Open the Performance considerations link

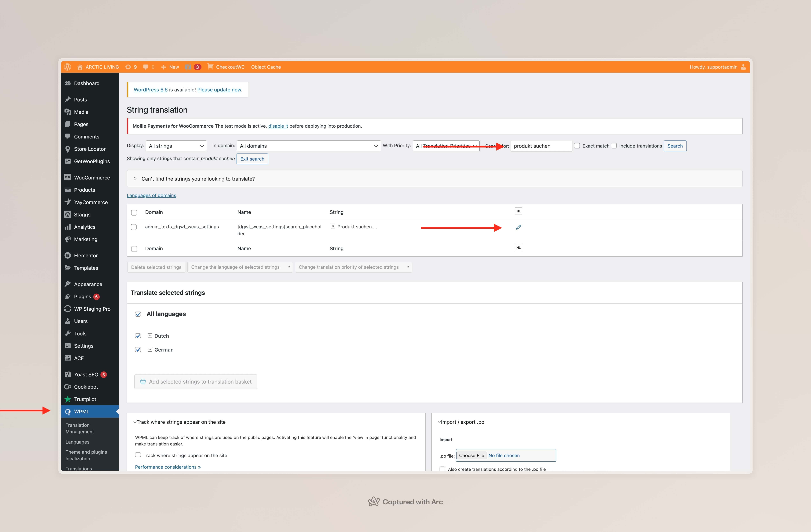pos(168,467)
